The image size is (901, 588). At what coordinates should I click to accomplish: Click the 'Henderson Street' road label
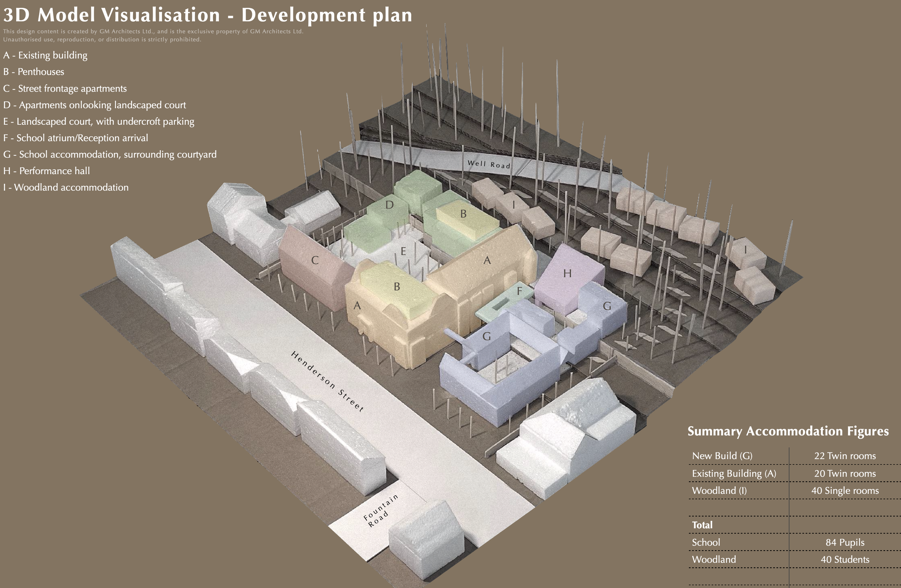(x=328, y=381)
